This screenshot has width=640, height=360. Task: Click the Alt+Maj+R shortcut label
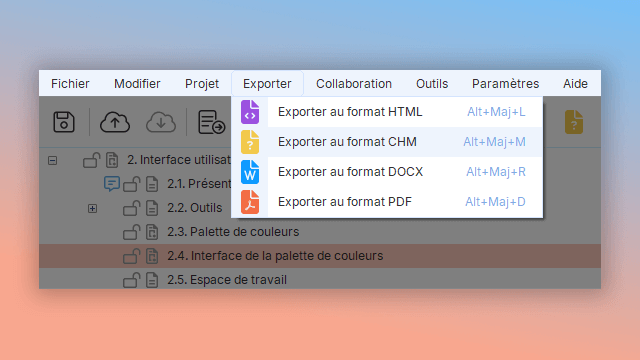(x=496, y=172)
